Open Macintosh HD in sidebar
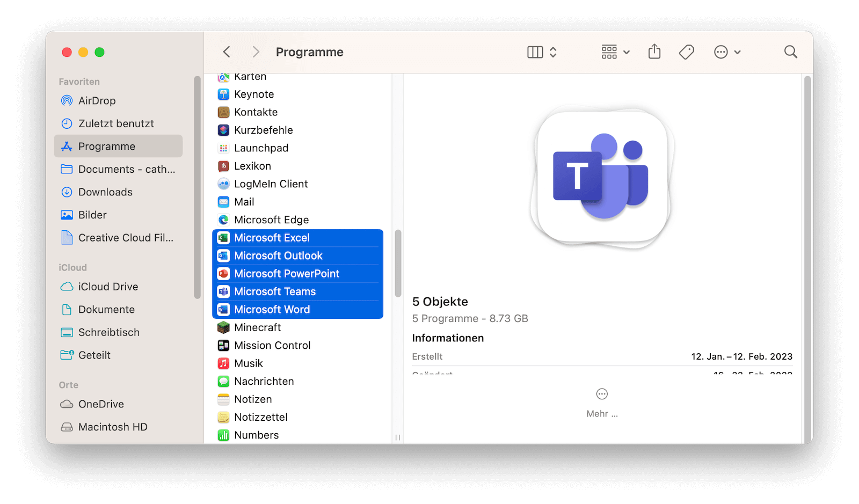The height and width of the screenshot is (504, 859). [118, 427]
